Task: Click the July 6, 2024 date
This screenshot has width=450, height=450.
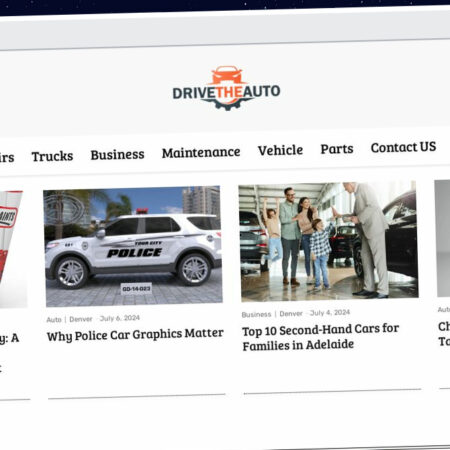Action: click(120, 318)
